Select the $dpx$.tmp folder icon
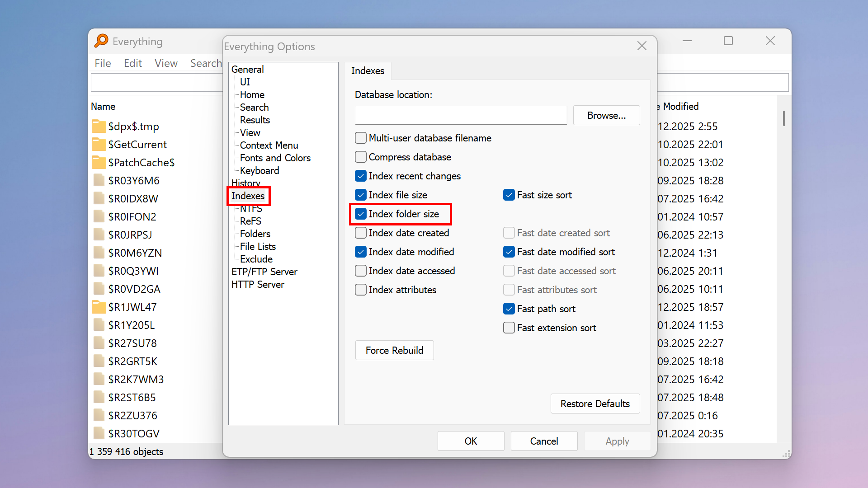Screen dimensions: 868x488 point(99,126)
